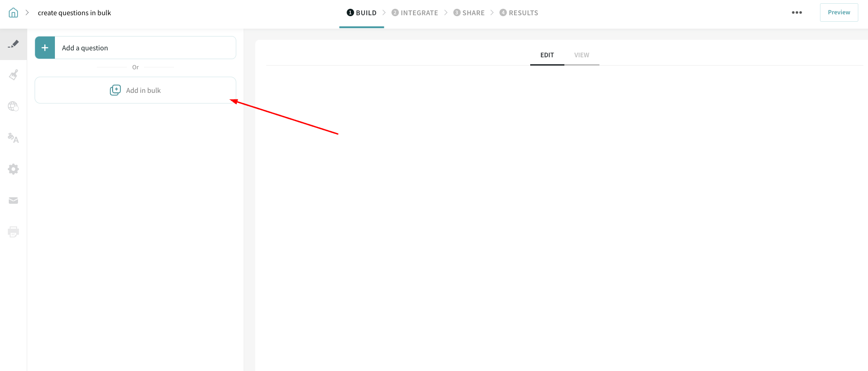Select the EDIT tab

point(547,55)
